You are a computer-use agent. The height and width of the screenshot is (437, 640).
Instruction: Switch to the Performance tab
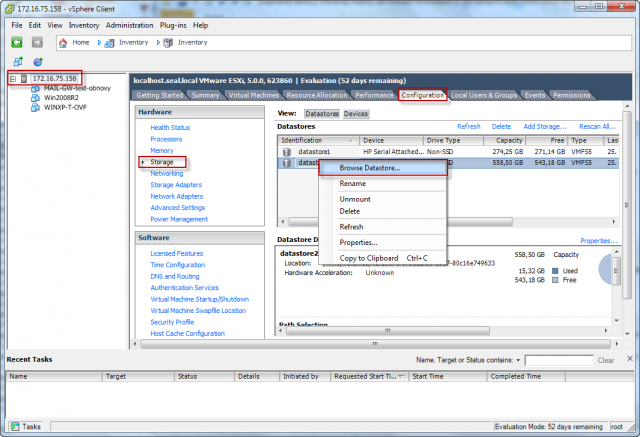click(x=374, y=95)
